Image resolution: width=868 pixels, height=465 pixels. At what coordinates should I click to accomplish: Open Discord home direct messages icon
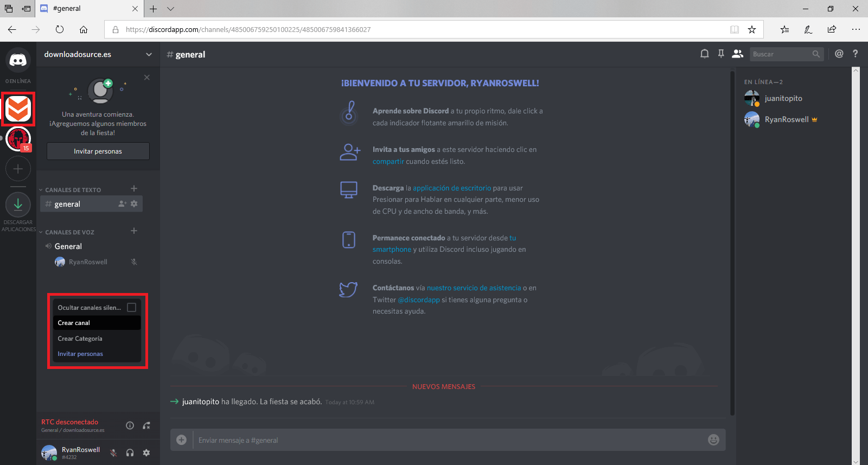click(18, 60)
